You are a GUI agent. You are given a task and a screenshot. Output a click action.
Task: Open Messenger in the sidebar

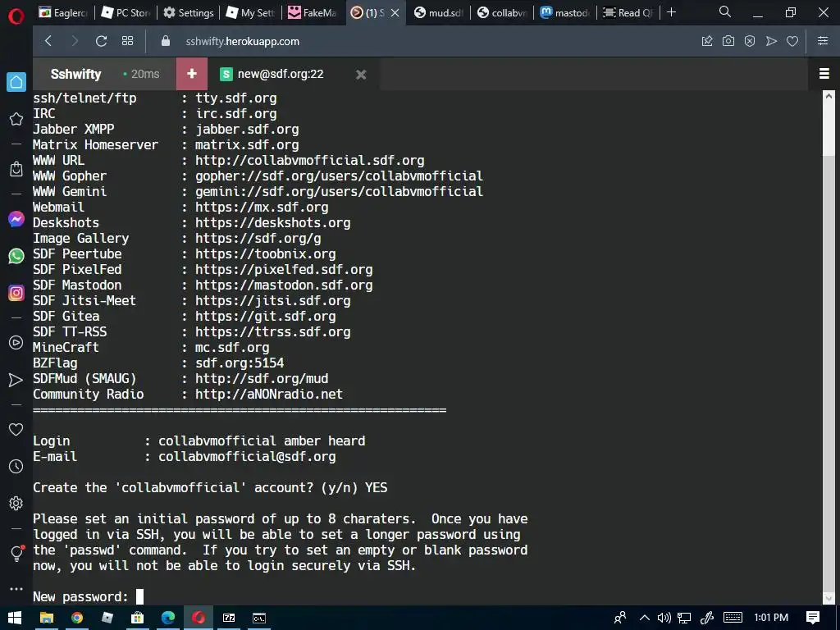(x=16, y=218)
